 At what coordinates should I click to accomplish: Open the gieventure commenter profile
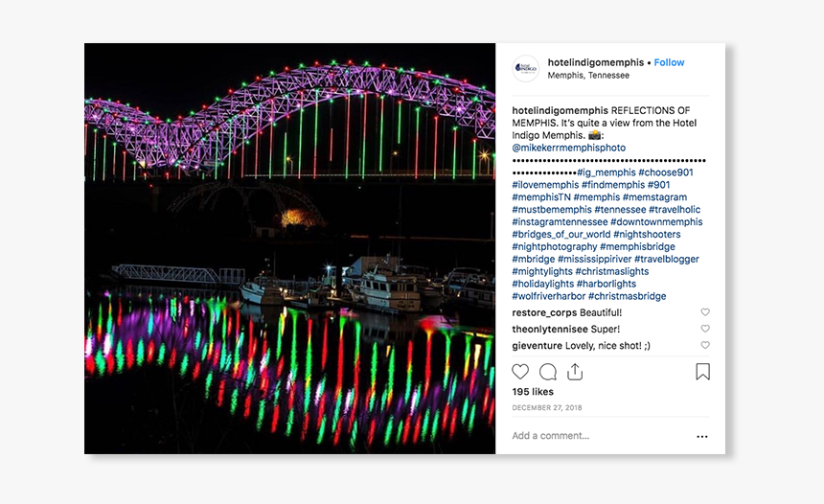pyautogui.click(x=538, y=346)
